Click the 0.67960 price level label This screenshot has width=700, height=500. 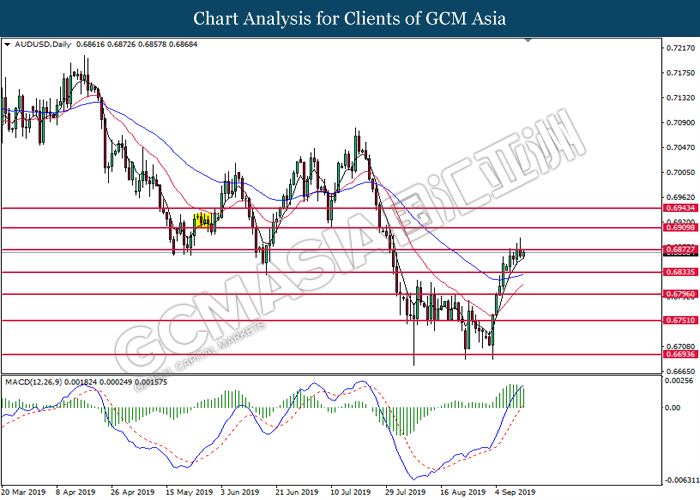tap(681, 294)
